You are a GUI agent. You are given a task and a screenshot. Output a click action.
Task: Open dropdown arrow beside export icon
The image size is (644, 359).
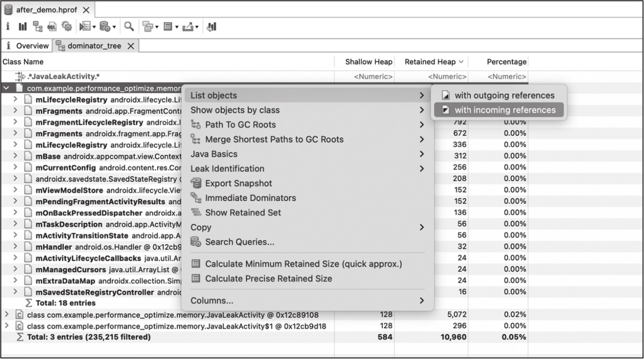click(x=196, y=27)
